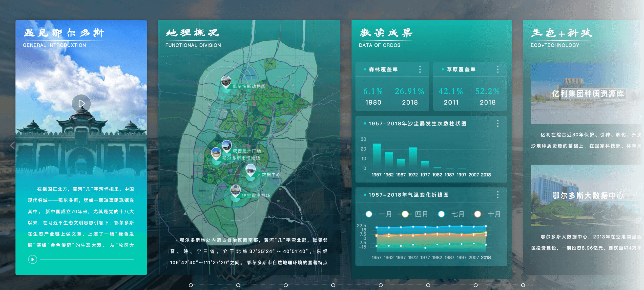
Task: Toggle the July (七月) legend series
Action: [441, 214]
